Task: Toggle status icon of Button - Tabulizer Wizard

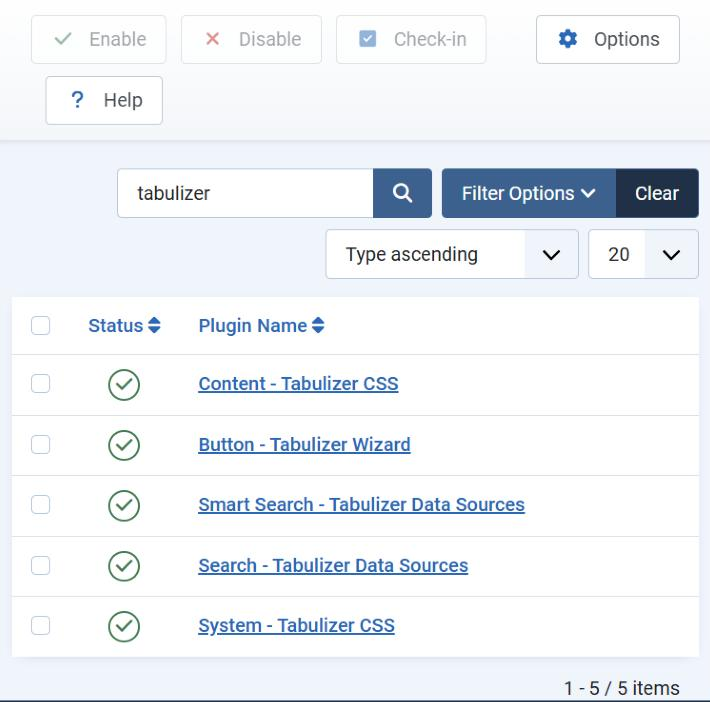Action: (x=124, y=445)
